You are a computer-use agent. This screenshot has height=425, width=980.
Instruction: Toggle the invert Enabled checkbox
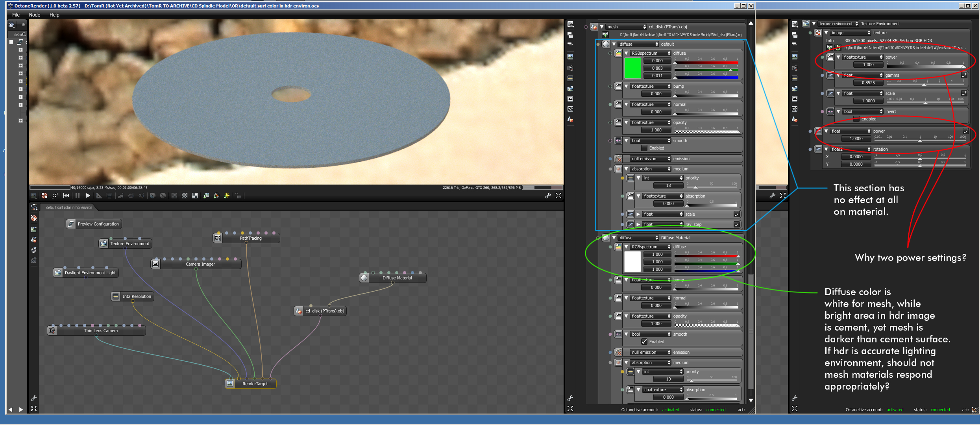856,119
